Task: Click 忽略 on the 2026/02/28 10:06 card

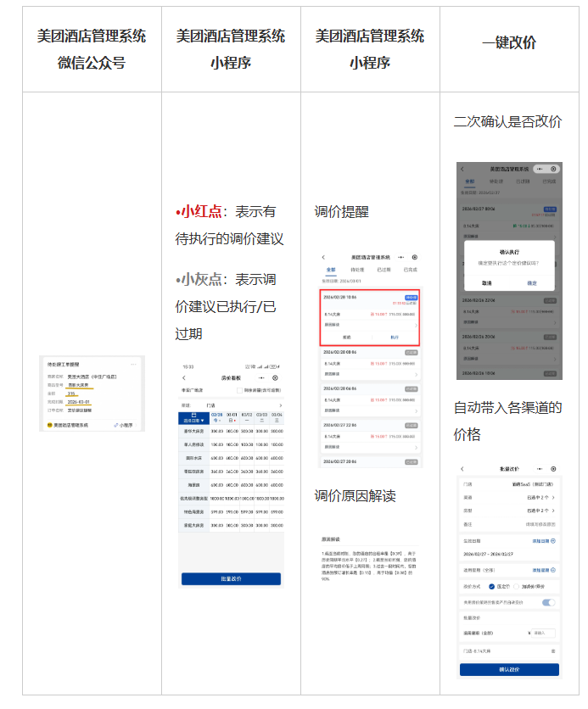Action: pos(347,338)
